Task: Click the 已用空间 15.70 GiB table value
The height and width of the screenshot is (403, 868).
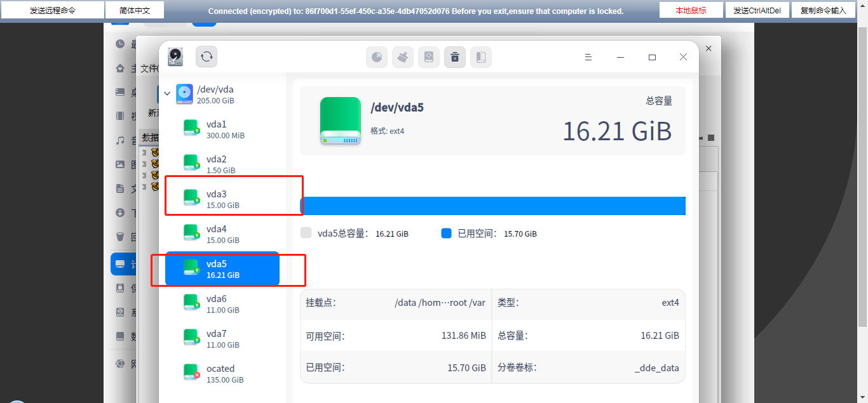Action: click(x=467, y=367)
